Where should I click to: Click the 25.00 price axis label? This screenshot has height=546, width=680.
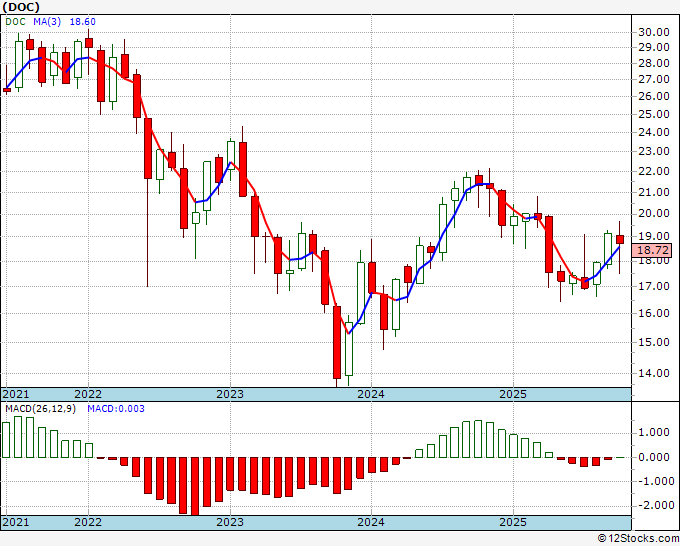pos(654,114)
